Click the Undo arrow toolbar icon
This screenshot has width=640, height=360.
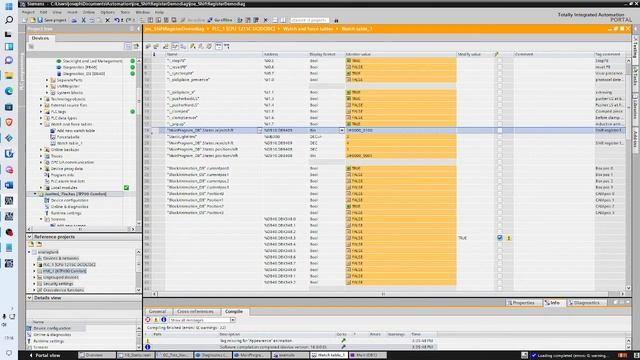(x=117, y=20)
